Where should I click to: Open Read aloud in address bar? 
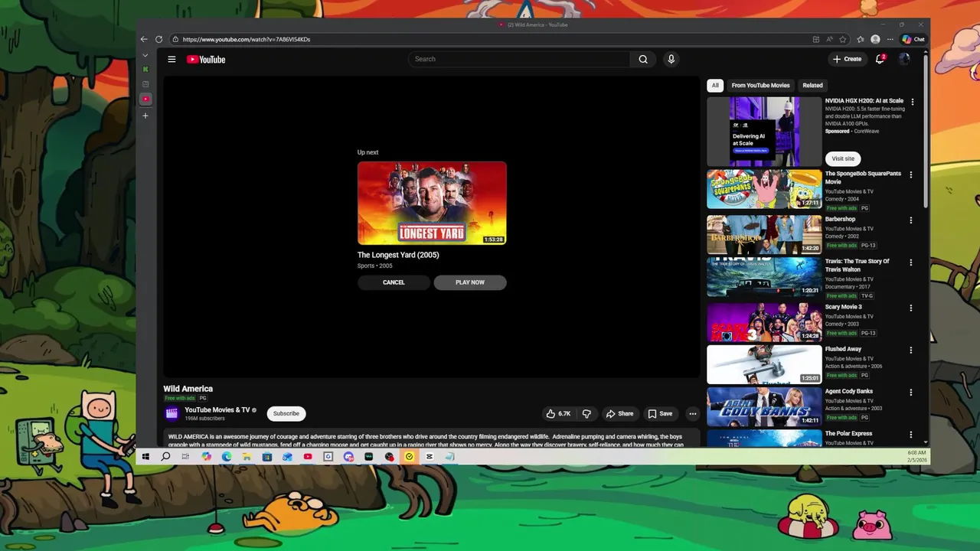click(829, 39)
